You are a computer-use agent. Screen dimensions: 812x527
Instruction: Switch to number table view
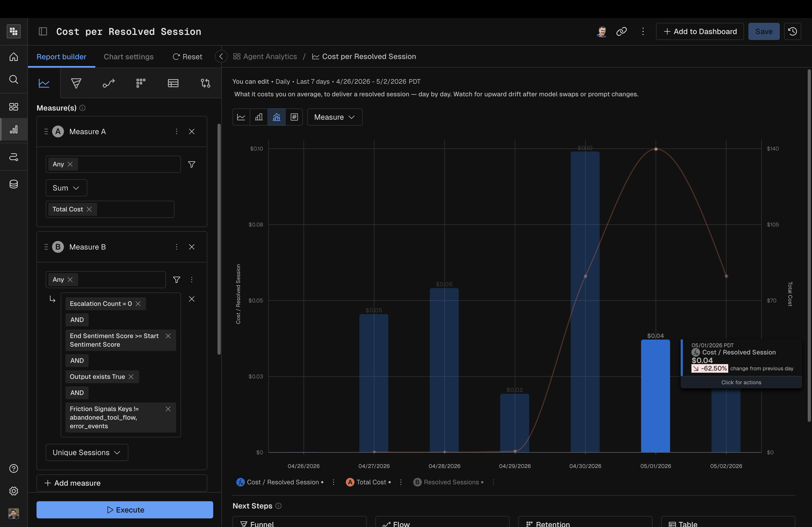294,117
